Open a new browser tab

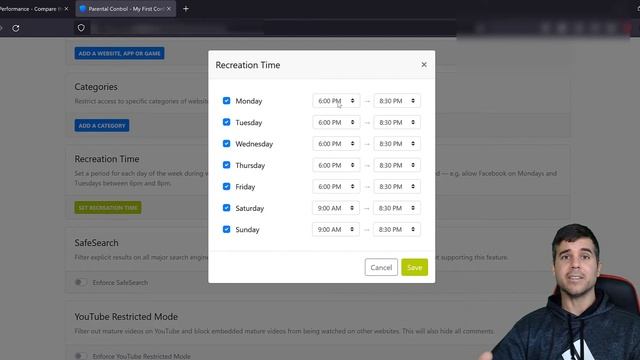[186, 9]
